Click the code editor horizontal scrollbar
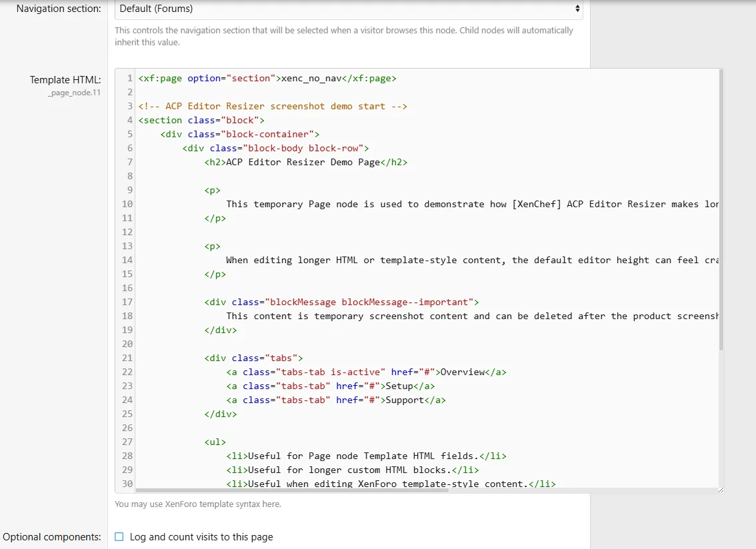Viewport: 756px width, 549px height. point(292,490)
